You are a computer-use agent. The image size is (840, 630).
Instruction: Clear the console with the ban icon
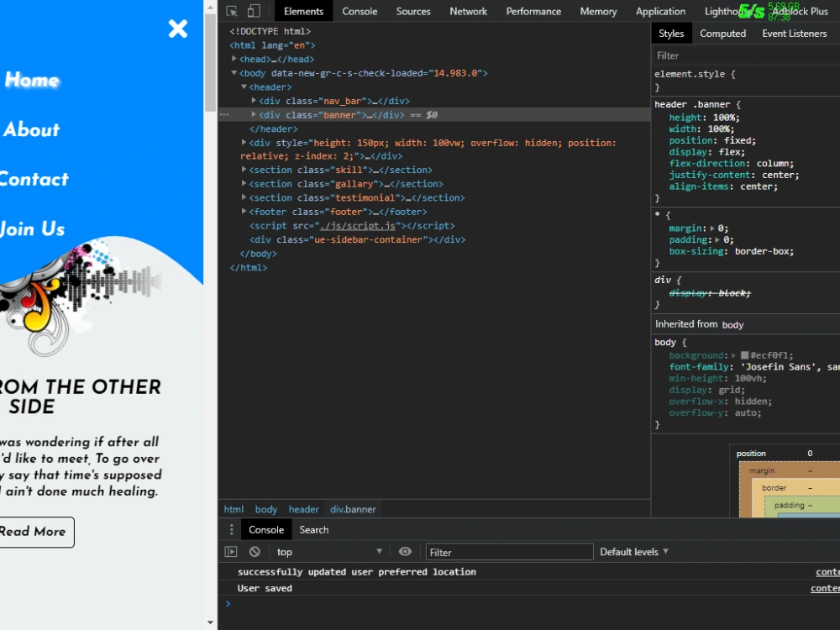[255, 551]
